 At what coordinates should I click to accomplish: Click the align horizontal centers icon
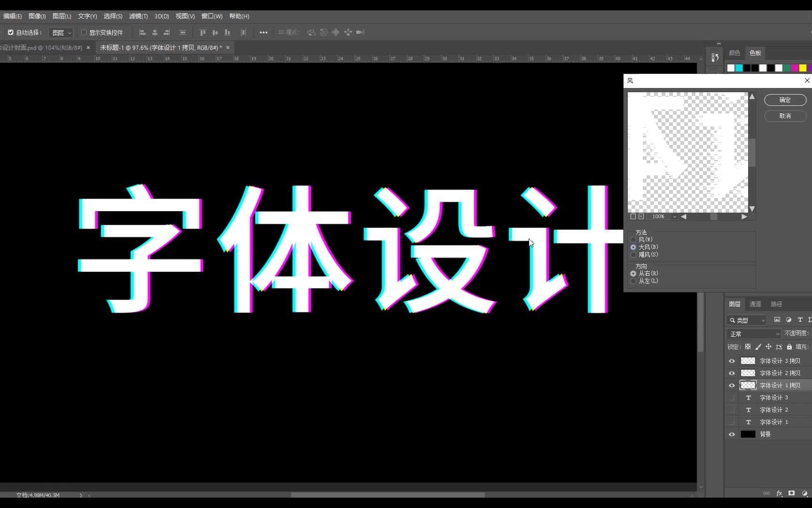click(x=155, y=32)
